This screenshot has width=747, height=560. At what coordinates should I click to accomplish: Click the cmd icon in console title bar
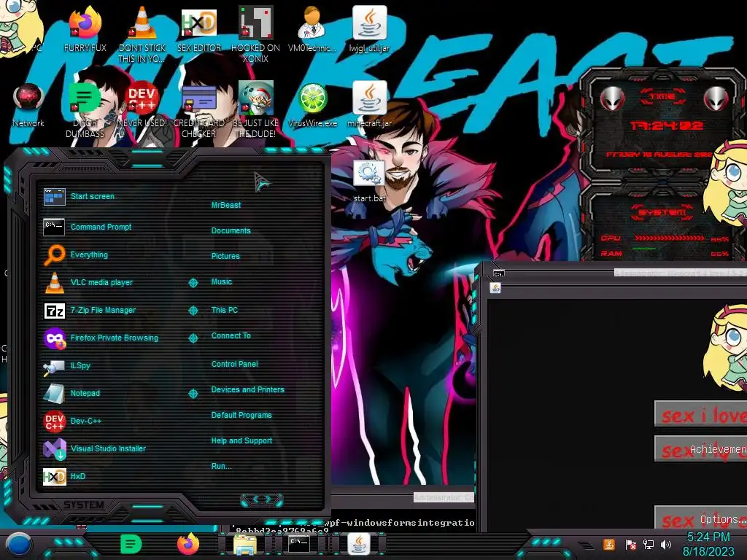click(499, 274)
